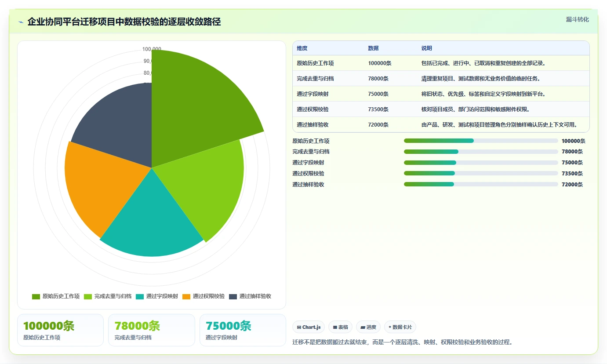Click the 进度 tag
This screenshot has width=607, height=364.
tap(368, 327)
